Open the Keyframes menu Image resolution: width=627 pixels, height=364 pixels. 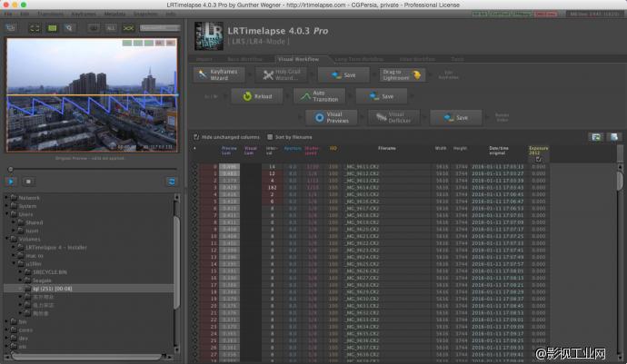click(x=85, y=14)
